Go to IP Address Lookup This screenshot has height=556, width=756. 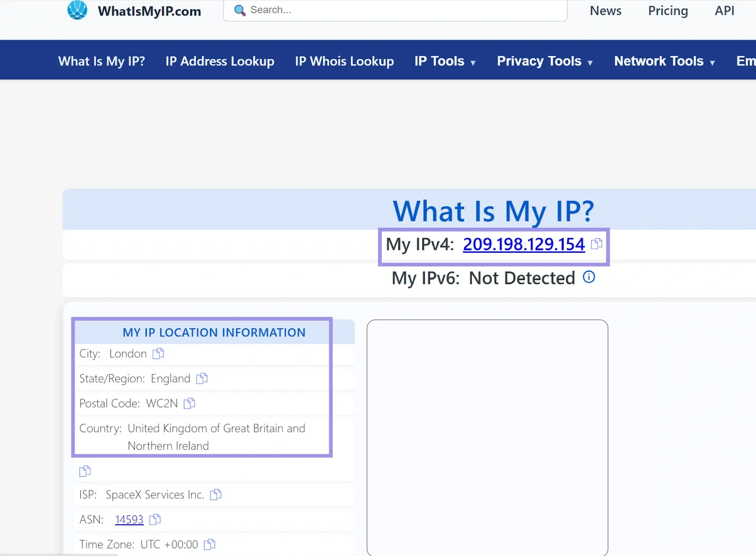click(220, 60)
